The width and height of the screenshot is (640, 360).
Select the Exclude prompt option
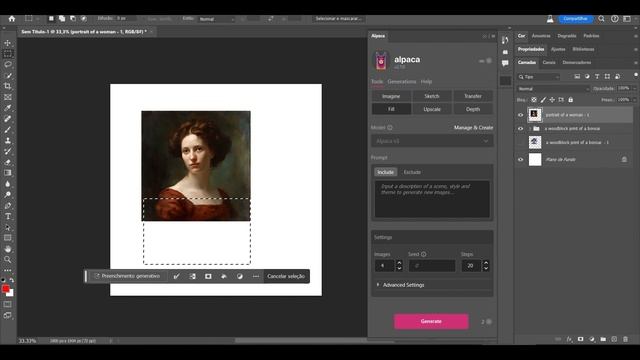(412, 172)
